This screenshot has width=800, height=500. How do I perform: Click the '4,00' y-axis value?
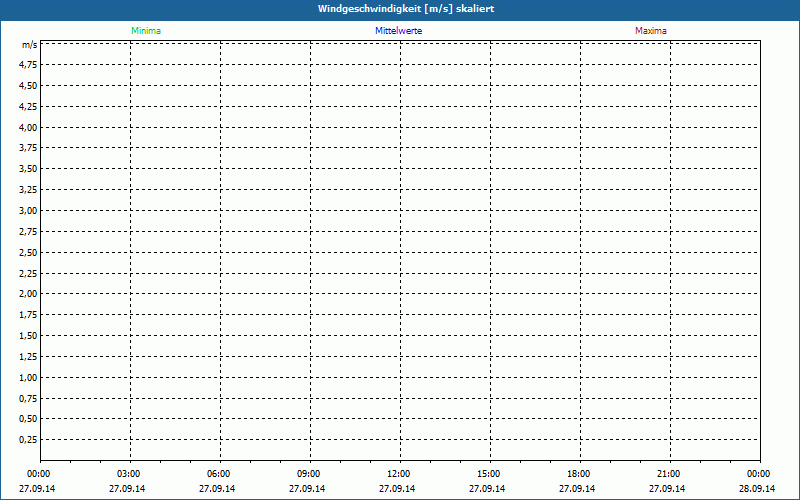[28, 128]
